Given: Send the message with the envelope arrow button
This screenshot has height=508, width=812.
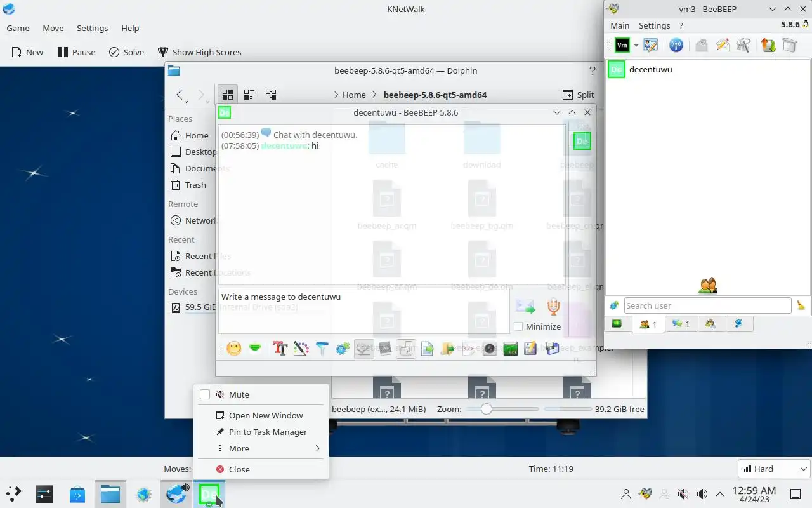Looking at the screenshot, I should point(525,307).
